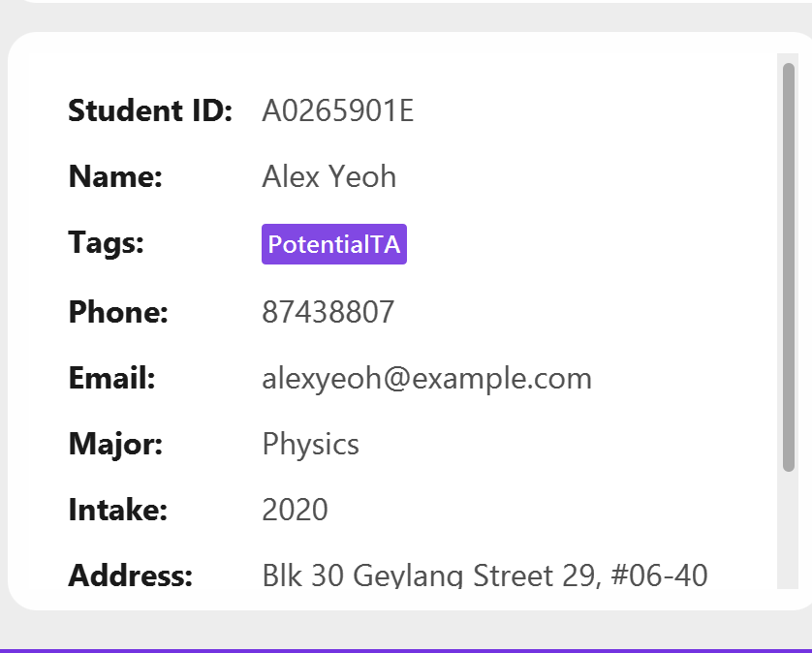Select the Student ID value A0265901E
Screen dimensions: 812x653
coord(337,110)
